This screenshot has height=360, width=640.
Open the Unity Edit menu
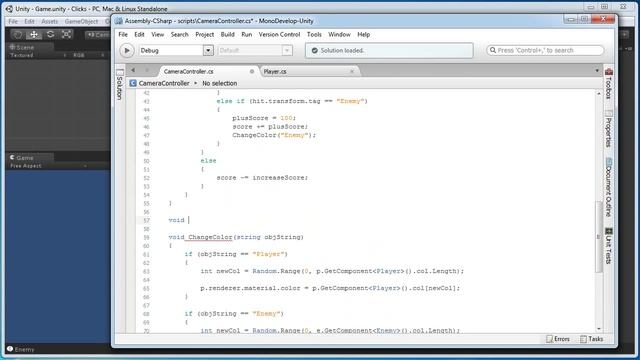click(x=29, y=21)
